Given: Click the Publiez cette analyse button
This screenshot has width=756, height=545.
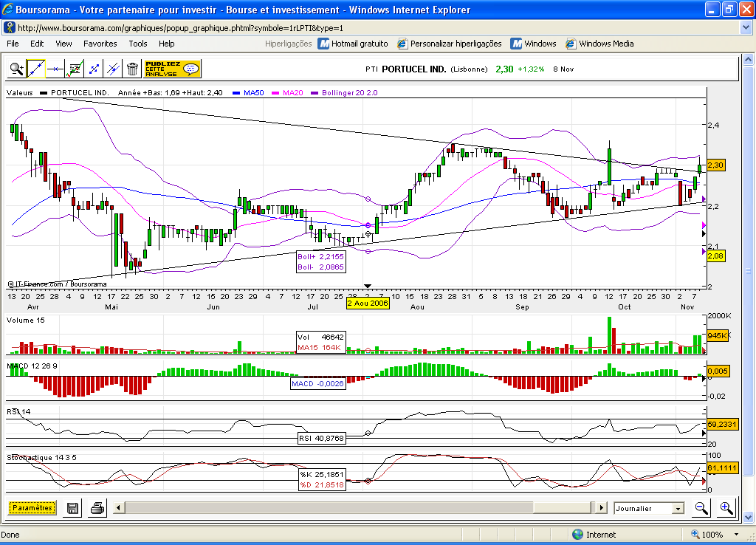Looking at the screenshot, I should point(172,69).
